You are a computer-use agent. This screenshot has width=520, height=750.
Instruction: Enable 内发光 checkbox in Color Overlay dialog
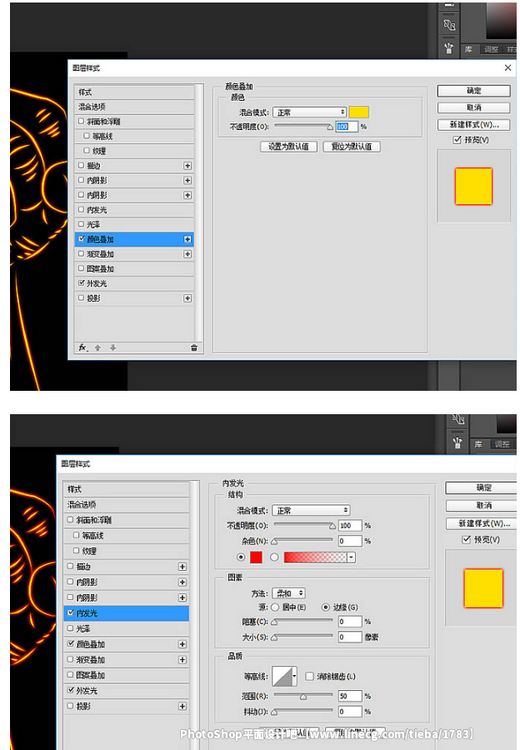[x=81, y=210]
